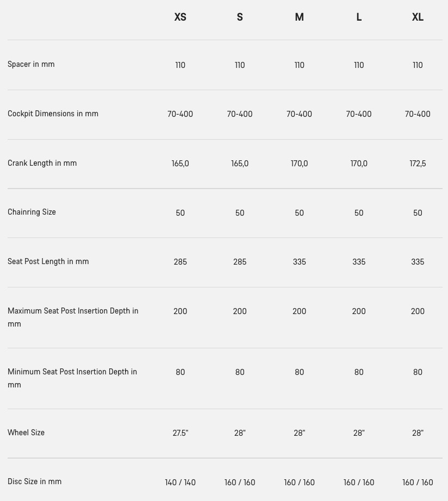Click the 335 seat post length for M
This screenshot has width=448, height=501.
pos(300,262)
